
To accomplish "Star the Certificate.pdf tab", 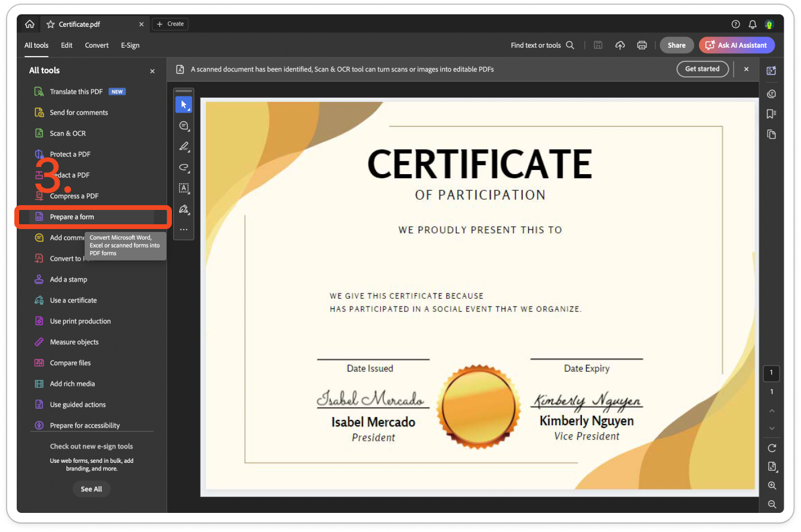I will pyautogui.click(x=50, y=24).
